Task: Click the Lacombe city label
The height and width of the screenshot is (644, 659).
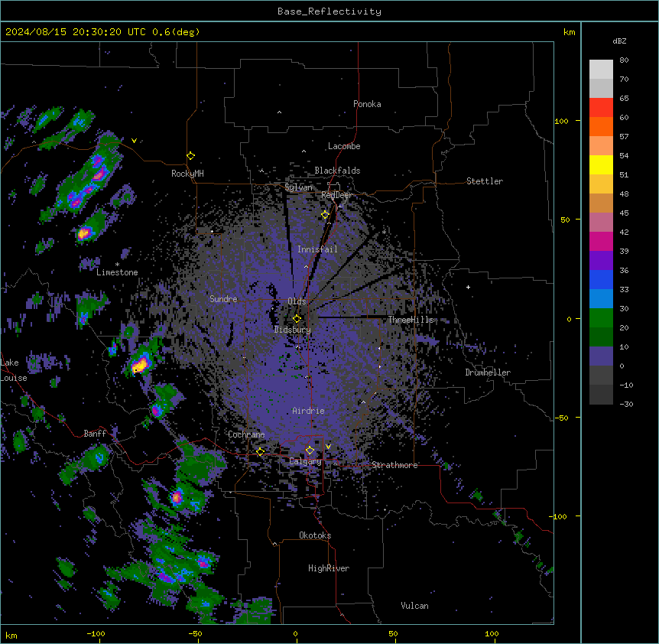Action: [344, 146]
